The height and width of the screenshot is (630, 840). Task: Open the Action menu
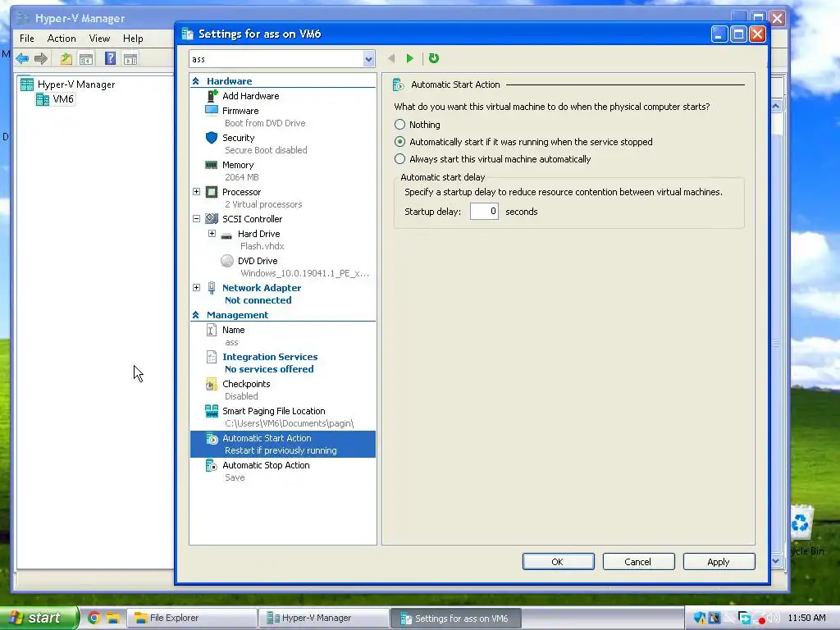(62, 38)
